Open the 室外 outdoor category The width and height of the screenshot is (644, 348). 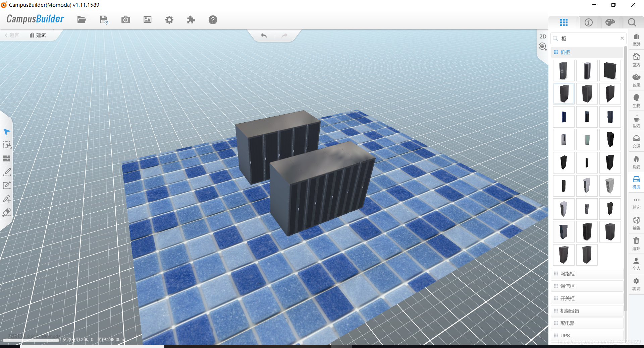(x=636, y=40)
